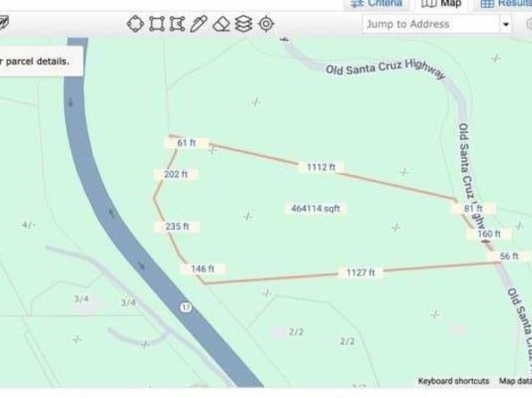The width and height of the screenshot is (532, 398).
Task: Click the 464114 sqft area label
Action: pyautogui.click(x=315, y=208)
